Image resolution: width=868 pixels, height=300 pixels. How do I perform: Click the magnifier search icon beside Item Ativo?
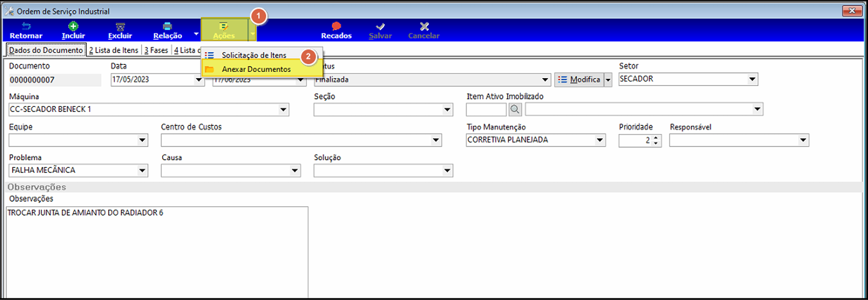pyautogui.click(x=515, y=109)
